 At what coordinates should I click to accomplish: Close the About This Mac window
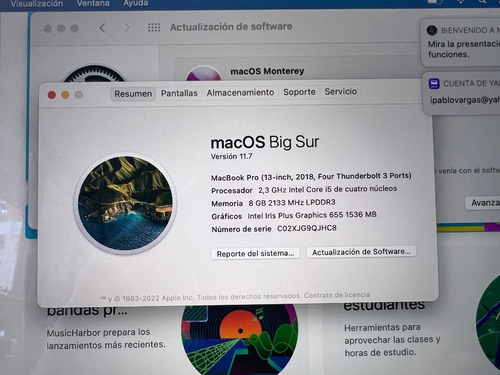coord(52,95)
